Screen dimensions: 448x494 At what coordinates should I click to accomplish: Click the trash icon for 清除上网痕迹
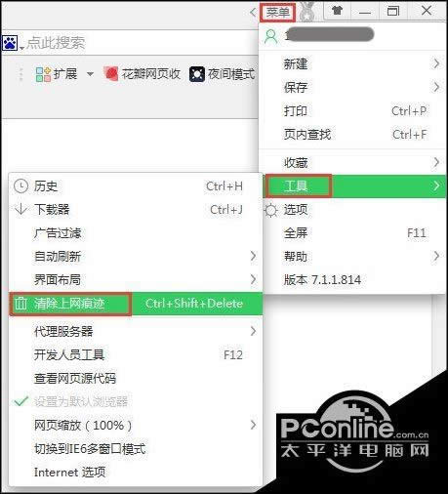click(20, 304)
